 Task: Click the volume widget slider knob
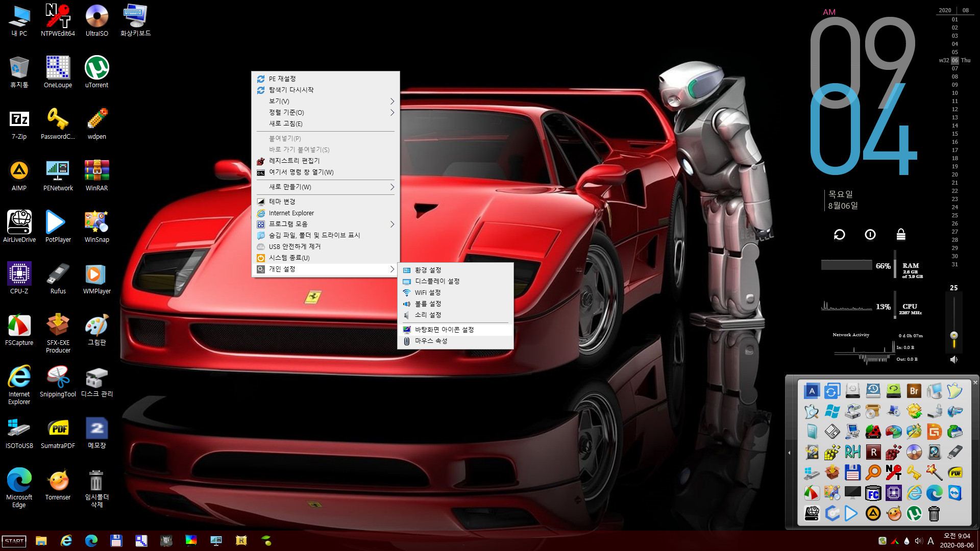pyautogui.click(x=953, y=335)
